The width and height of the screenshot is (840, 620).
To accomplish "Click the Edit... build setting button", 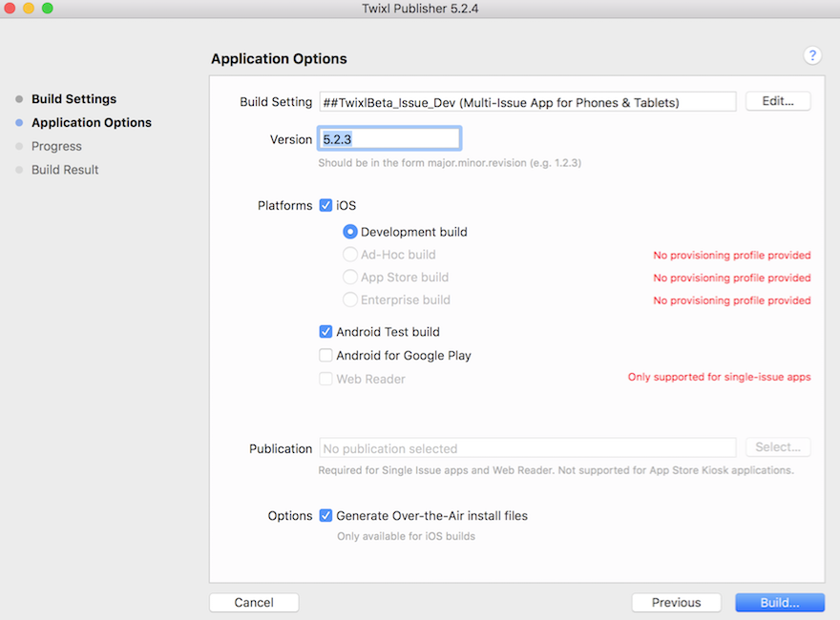I will (x=778, y=101).
